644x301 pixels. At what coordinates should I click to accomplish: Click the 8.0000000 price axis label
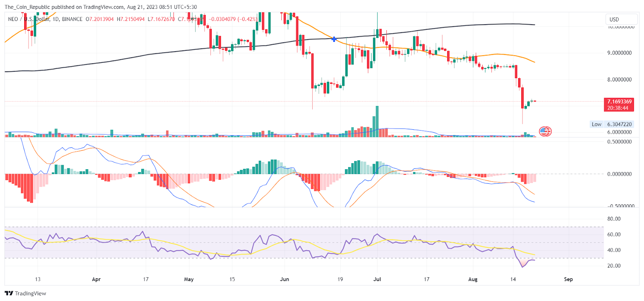pyautogui.click(x=619, y=79)
